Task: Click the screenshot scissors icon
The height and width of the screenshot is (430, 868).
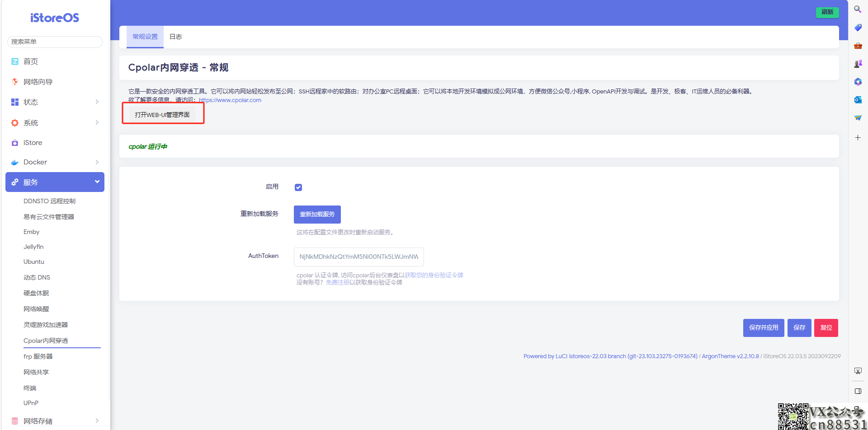Action: 858,371
